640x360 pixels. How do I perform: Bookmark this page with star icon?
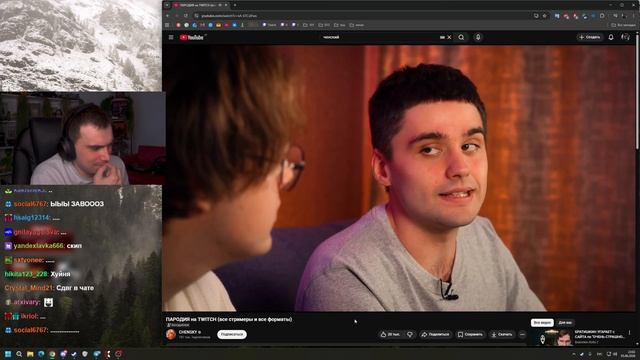pos(544,16)
